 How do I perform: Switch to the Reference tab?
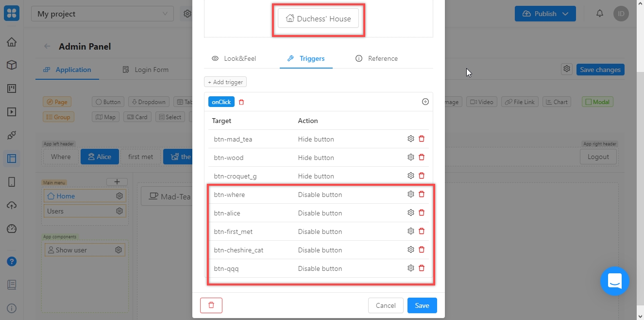coord(376,58)
